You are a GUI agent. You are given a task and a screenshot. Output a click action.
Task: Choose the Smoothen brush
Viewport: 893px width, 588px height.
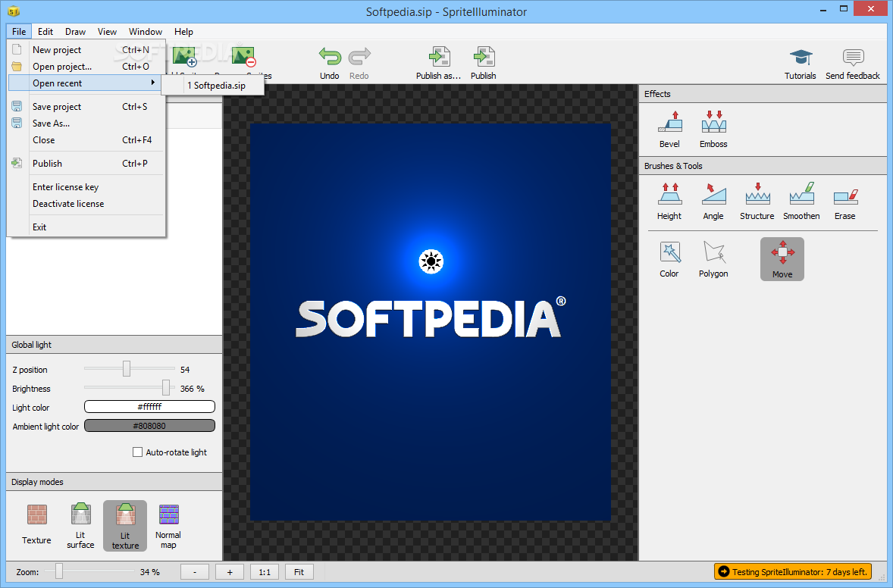point(801,202)
